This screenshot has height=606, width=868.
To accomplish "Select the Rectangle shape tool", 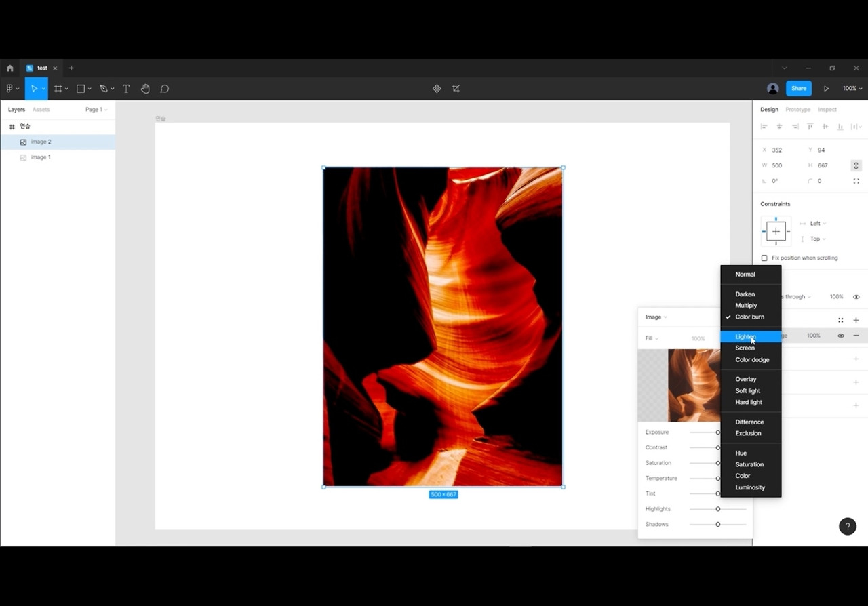I will click(81, 89).
